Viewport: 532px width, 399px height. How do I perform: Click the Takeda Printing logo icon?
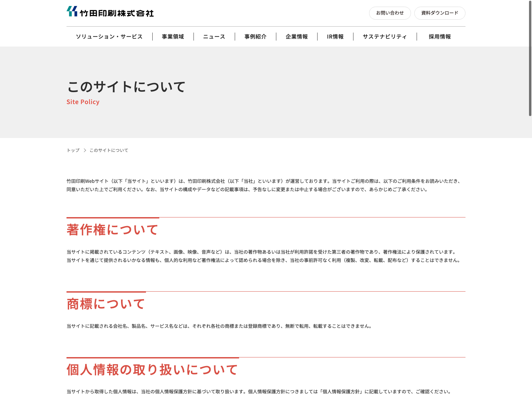72,11
